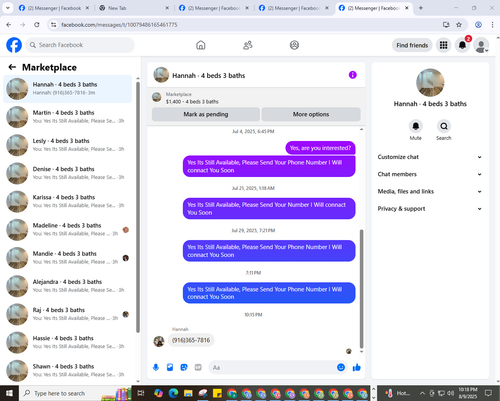The width and height of the screenshot is (500, 401).
Task: Expand Customize chat section
Action: 430,157
